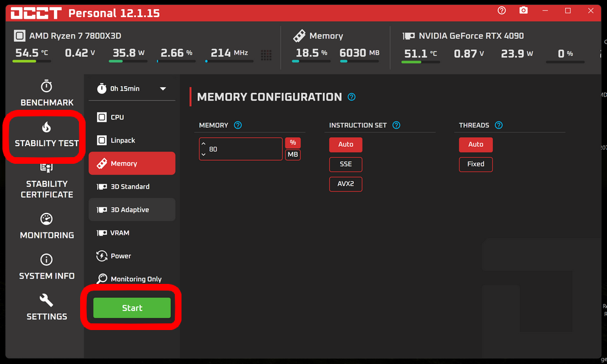Click CPU voltage 0.42 V reading
The width and height of the screenshot is (607, 364).
click(x=80, y=53)
